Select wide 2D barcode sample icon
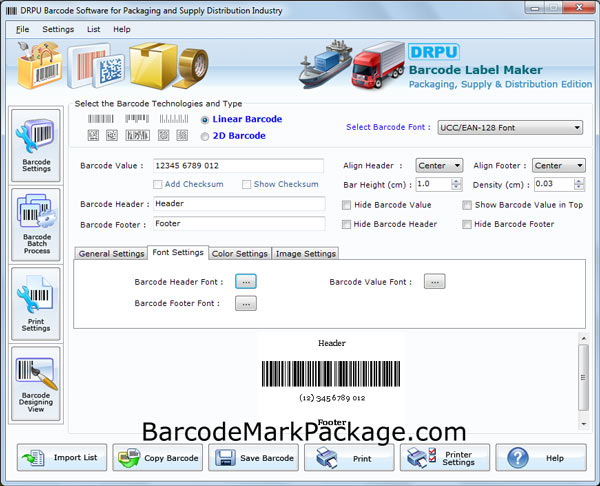Image resolution: width=600 pixels, height=486 pixels. pyautogui.click(x=137, y=135)
